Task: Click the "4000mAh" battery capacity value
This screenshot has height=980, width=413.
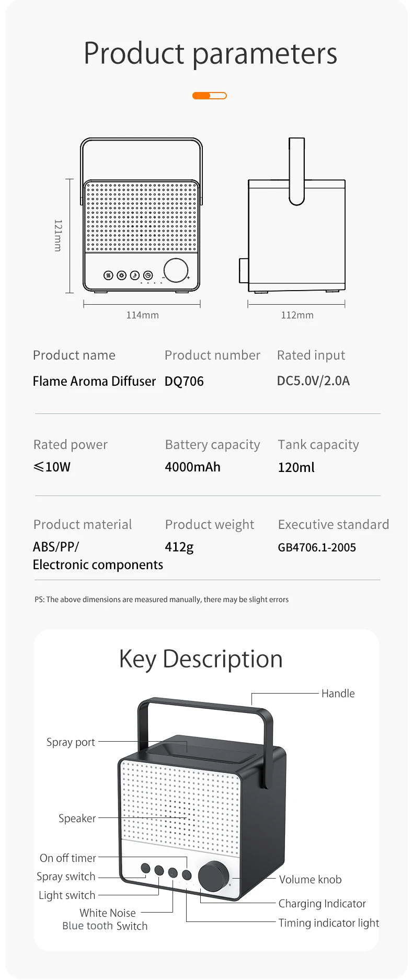Action: 192,467
